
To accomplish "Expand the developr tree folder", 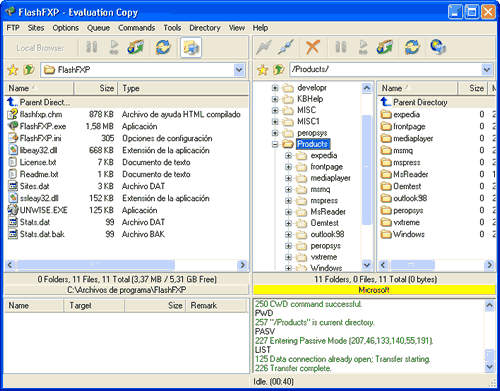I will point(275,88).
